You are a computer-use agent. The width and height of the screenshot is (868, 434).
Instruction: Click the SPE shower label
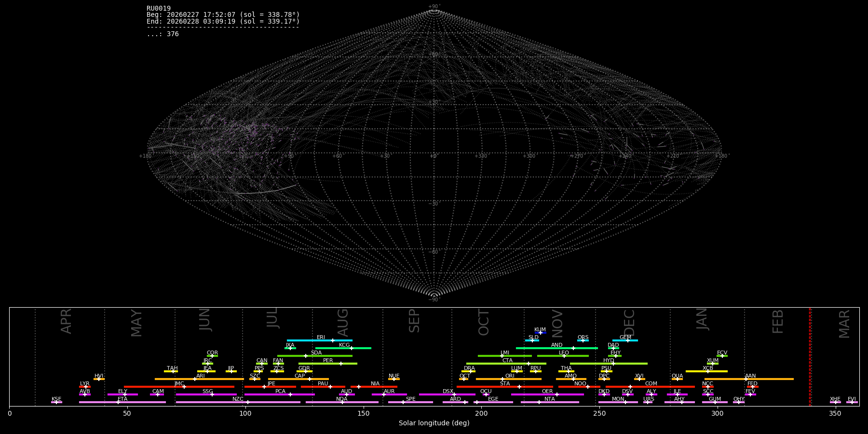click(410, 399)
